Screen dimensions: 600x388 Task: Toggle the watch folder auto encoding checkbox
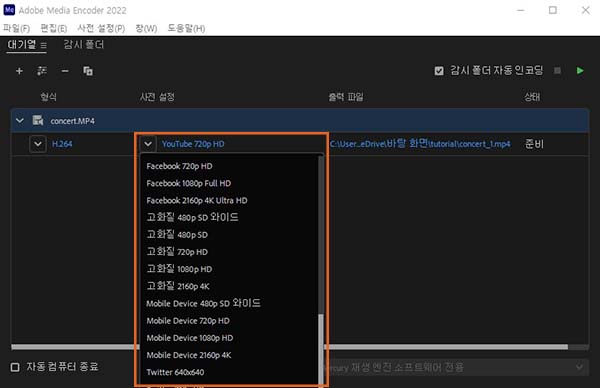click(439, 71)
